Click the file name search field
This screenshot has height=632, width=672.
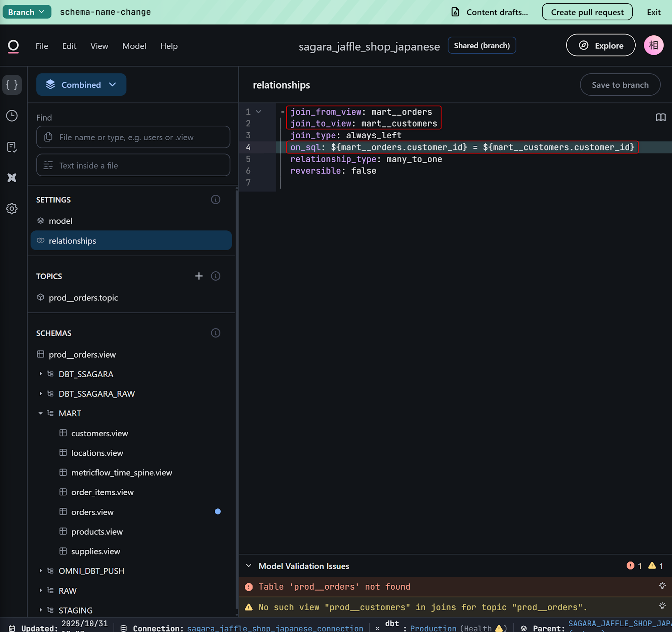tap(133, 137)
